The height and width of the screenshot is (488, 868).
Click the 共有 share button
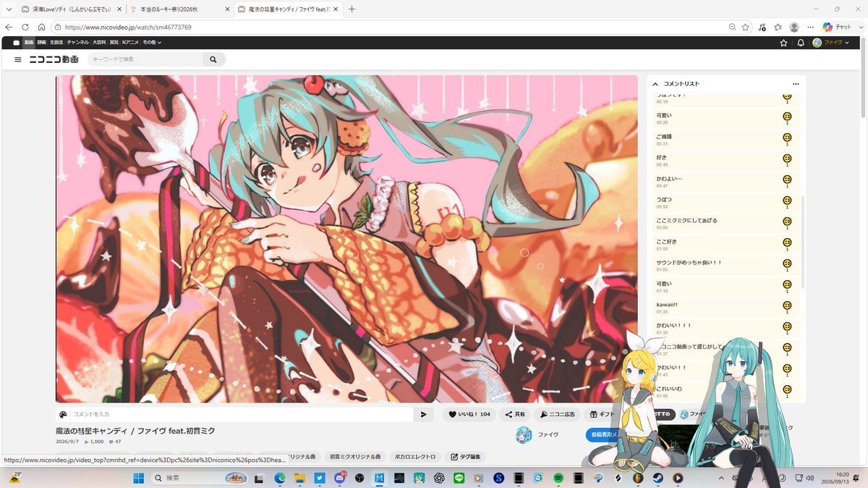click(x=515, y=414)
